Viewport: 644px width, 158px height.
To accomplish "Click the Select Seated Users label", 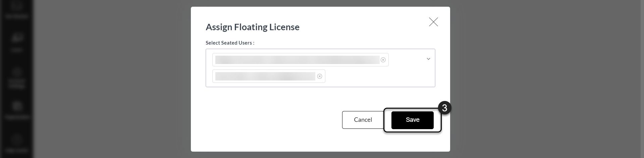I will point(230,43).
